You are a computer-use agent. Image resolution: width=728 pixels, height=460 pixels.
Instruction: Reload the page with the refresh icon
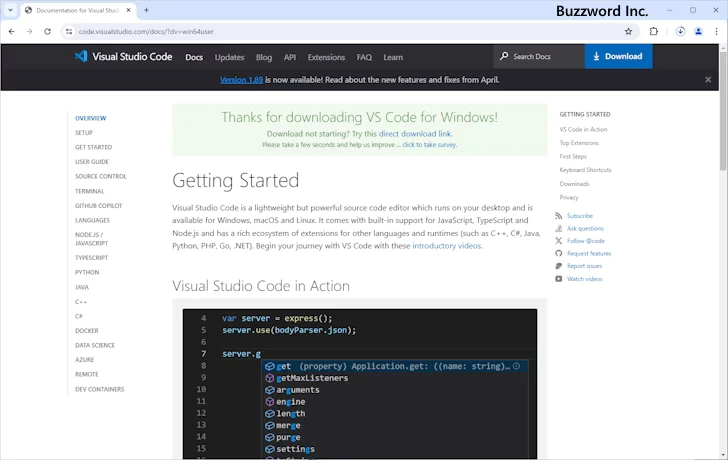[x=47, y=32]
